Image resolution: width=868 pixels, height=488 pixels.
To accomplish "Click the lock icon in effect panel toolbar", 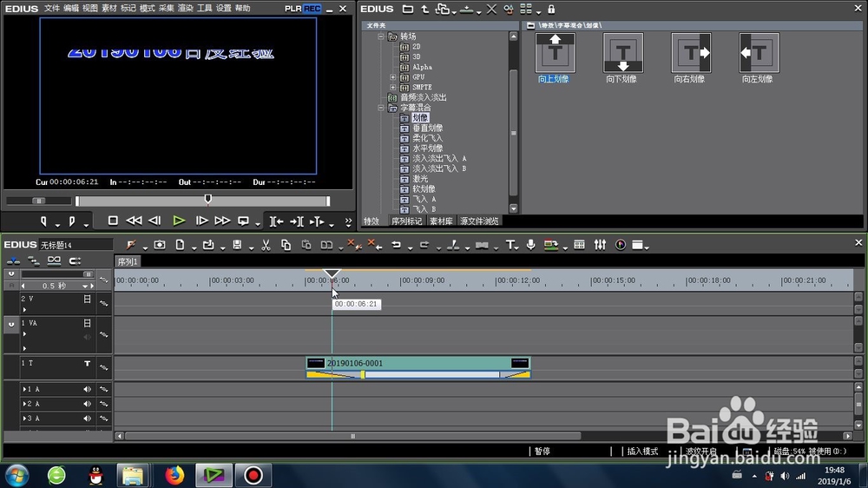I will 551,9.
